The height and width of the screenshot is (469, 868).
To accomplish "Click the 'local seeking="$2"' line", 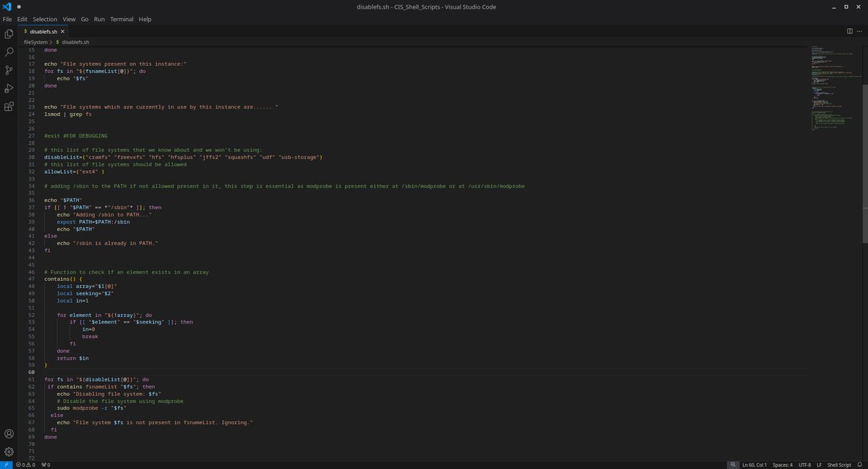I will point(87,293).
